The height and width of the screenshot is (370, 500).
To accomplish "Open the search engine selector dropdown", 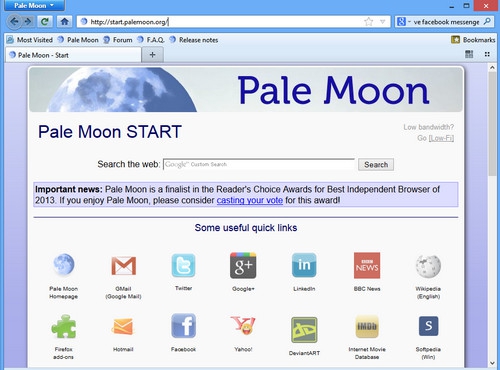I will tap(403, 22).
